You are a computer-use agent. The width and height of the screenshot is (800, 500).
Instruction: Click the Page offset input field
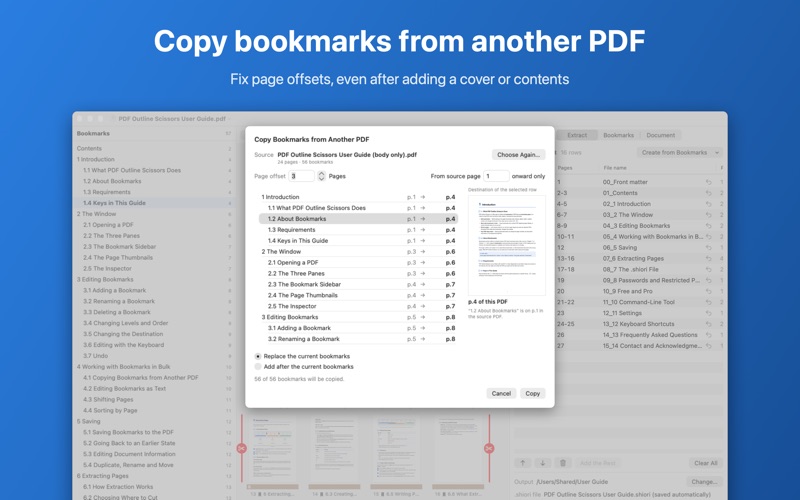[302, 176]
